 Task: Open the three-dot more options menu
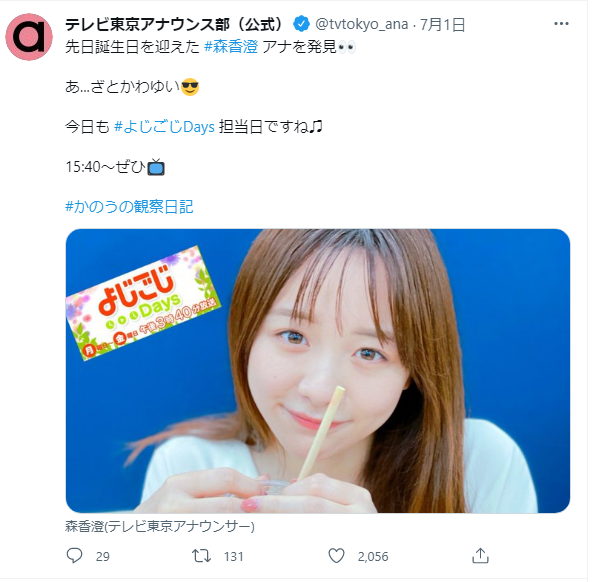click(x=561, y=24)
